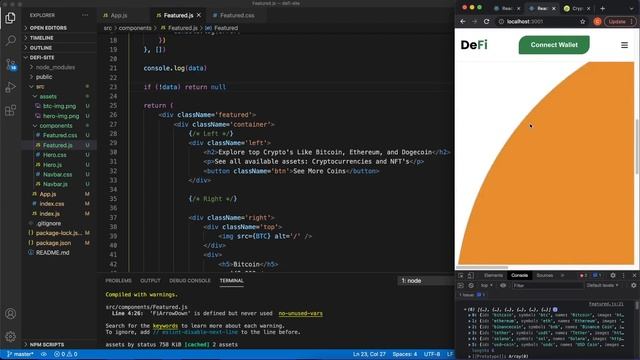Activate the DevTools inspect element tool

coord(461,276)
